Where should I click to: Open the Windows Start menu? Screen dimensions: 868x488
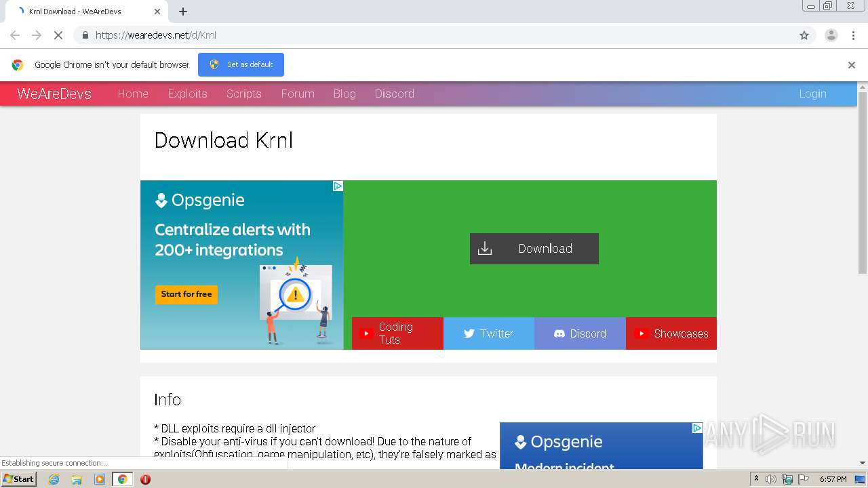coord(18,479)
